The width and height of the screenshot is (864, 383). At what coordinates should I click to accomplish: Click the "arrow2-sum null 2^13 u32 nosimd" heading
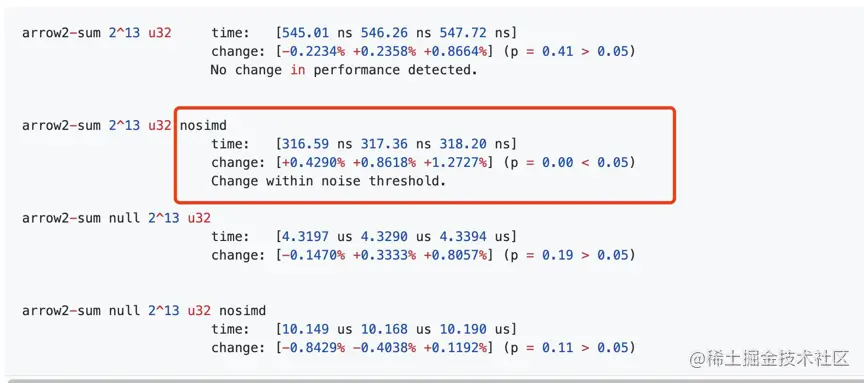[144, 311]
